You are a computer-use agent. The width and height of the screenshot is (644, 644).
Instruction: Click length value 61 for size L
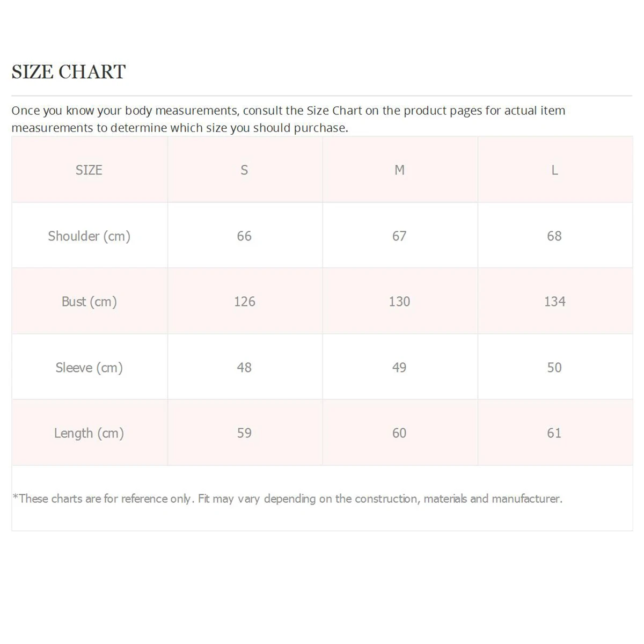pos(554,433)
